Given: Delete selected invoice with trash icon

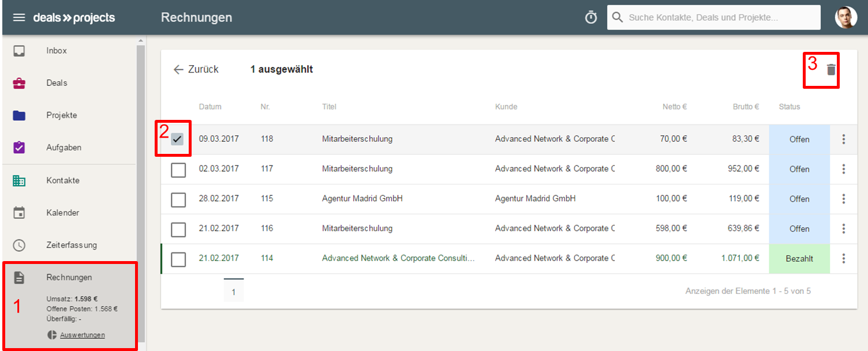Looking at the screenshot, I should 830,70.
